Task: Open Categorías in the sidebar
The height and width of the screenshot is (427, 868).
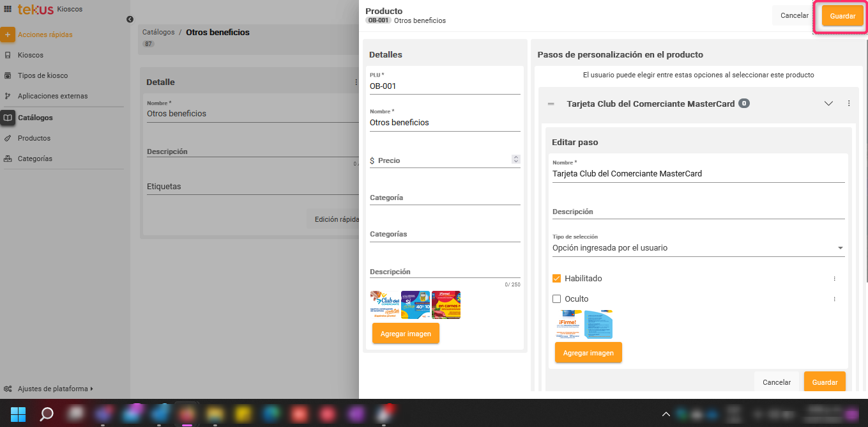Action: click(35, 159)
